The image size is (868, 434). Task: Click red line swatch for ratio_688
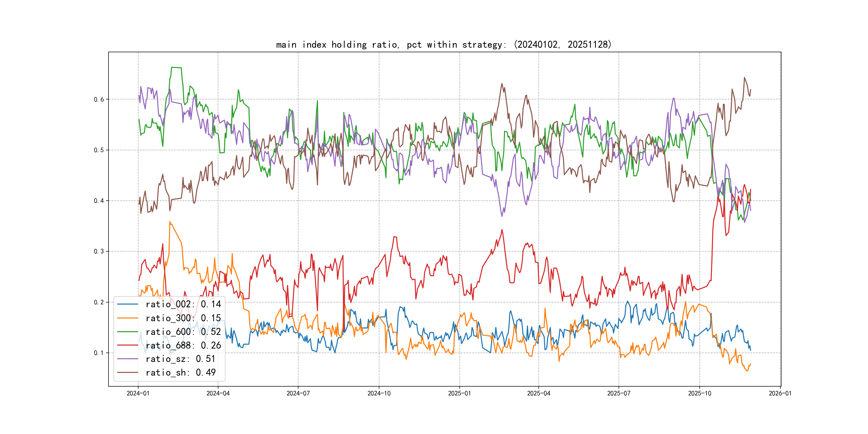click(127, 345)
